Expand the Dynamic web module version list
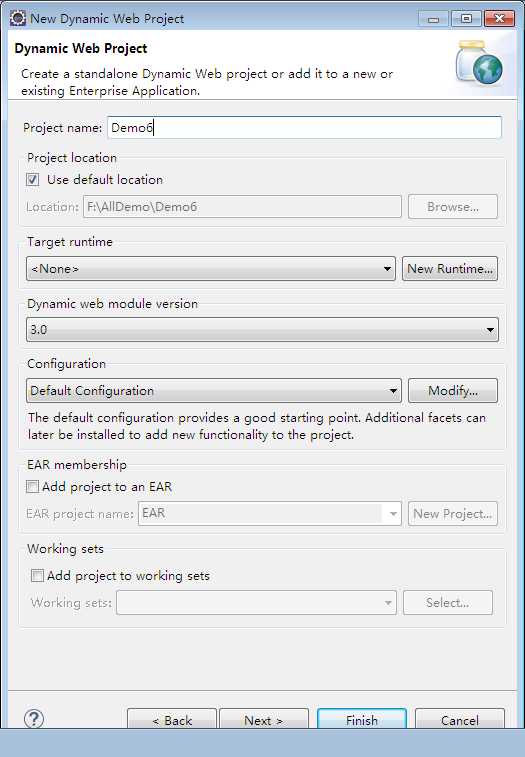The image size is (525, 757). pyautogui.click(x=262, y=330)
